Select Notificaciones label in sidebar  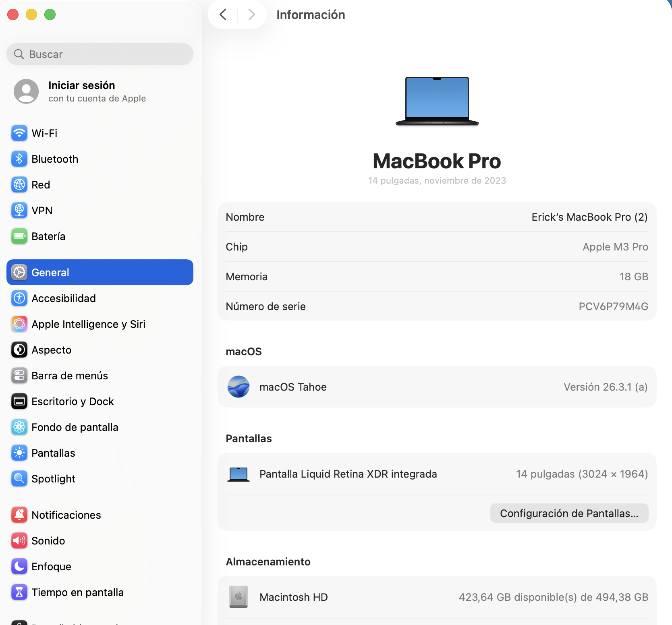(66, 515)
